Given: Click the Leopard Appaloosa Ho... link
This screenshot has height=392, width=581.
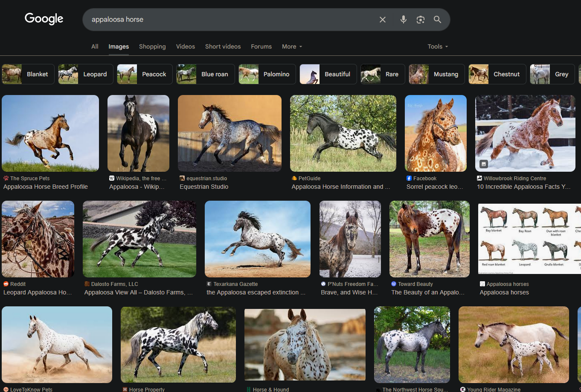Looking at the screenshot, I should click(x=38, y=292).
